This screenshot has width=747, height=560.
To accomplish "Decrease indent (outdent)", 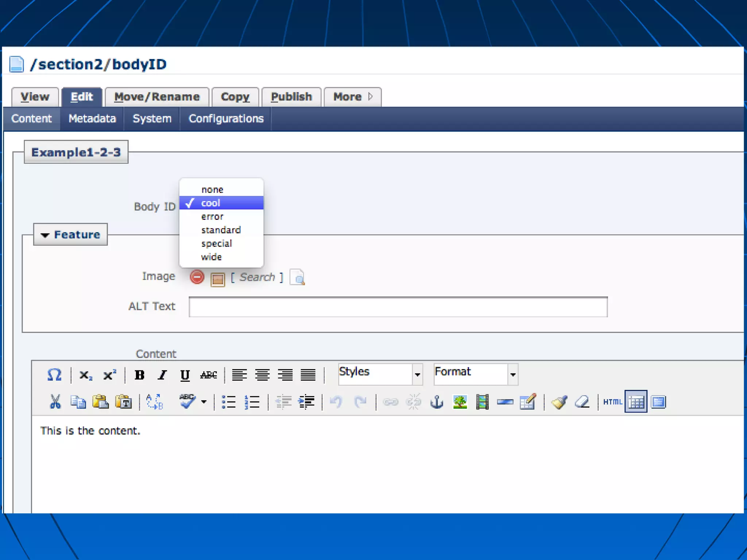I will click(283, 402).
